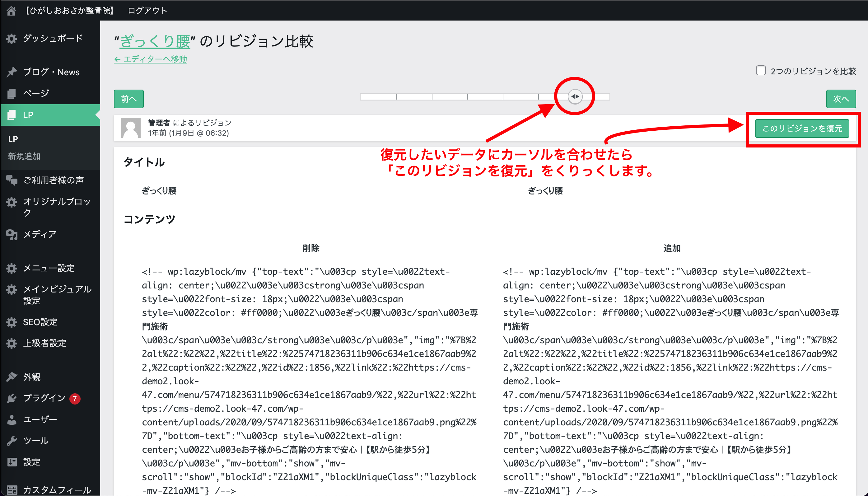Screen dimensions: 868x496
Task: Open ページ using its pages icon
Action: 12,93
